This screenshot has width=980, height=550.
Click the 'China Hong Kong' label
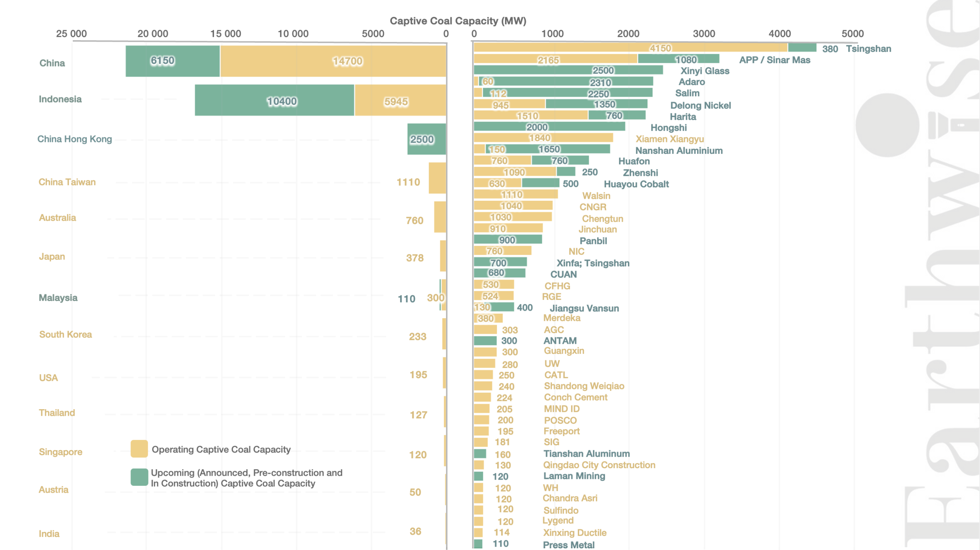pos(75,139)
